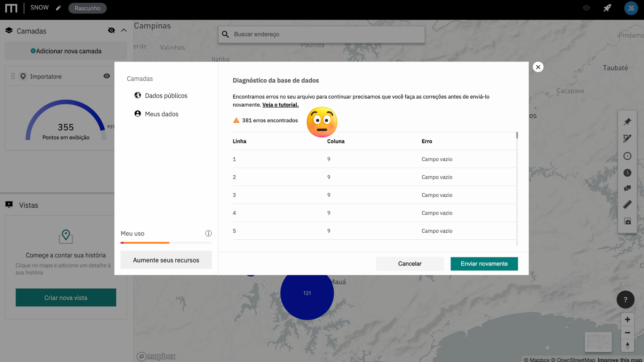Select the draw pencil map tool
Viewport: 644px width, 362px height.
[627, 138]
